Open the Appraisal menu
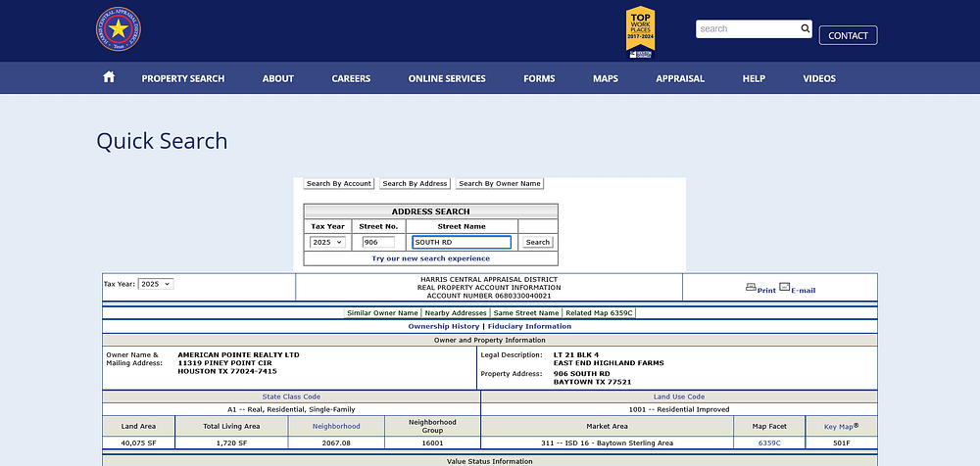Screen dimensions: 980x466 pos(680,78)
